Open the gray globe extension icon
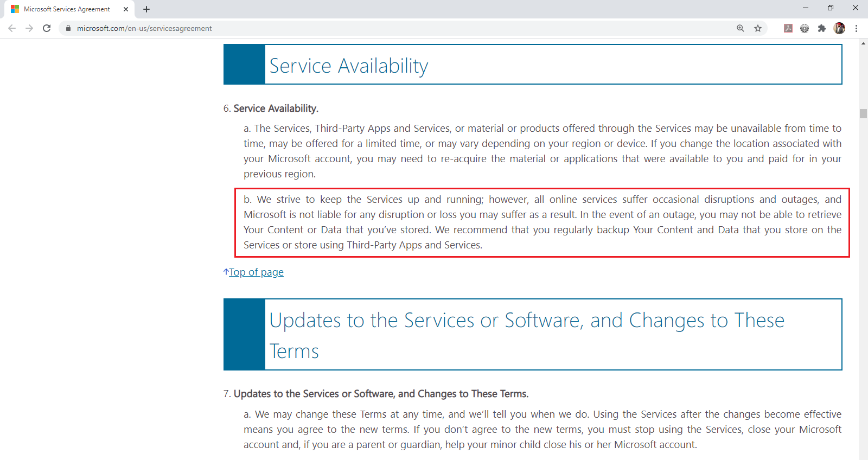 pos(805,28)
